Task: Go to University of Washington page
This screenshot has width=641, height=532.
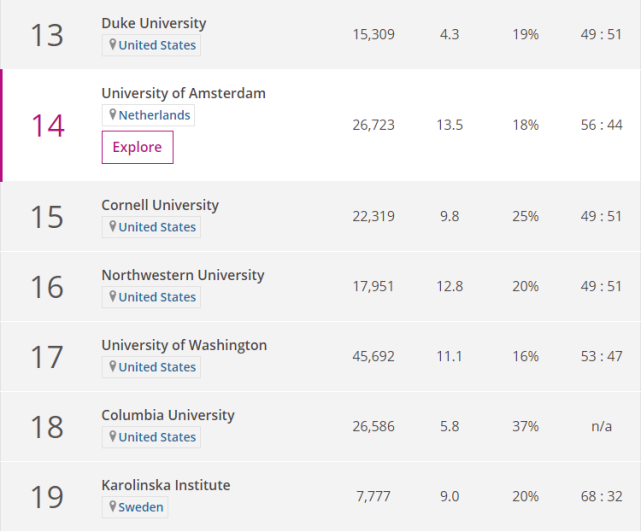Action: click(x=184, y=345)
